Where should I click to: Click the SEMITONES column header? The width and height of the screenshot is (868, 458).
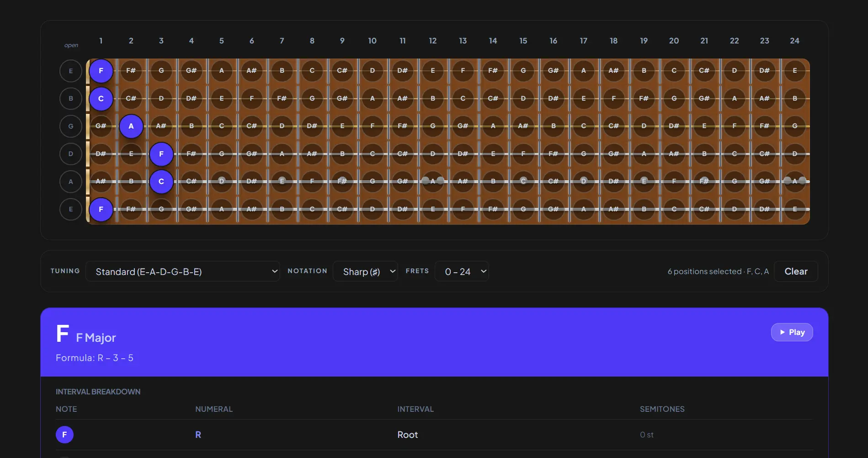[x=662, y=409]
